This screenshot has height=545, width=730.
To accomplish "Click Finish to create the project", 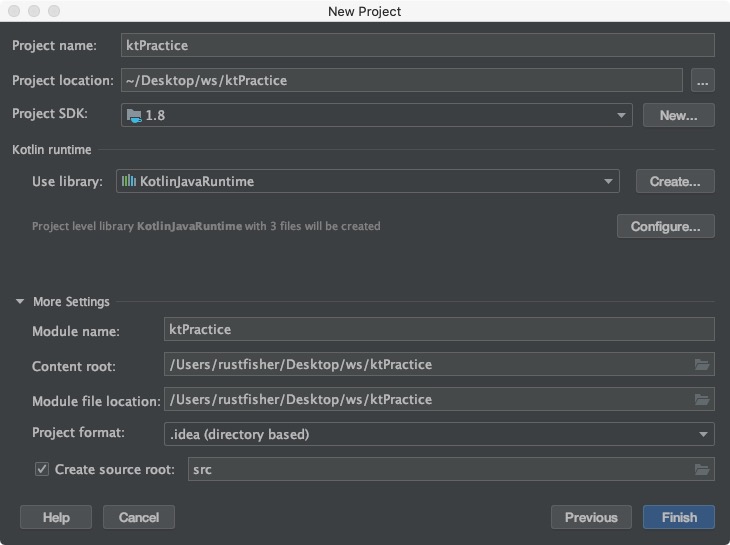I will click(679, 517).
